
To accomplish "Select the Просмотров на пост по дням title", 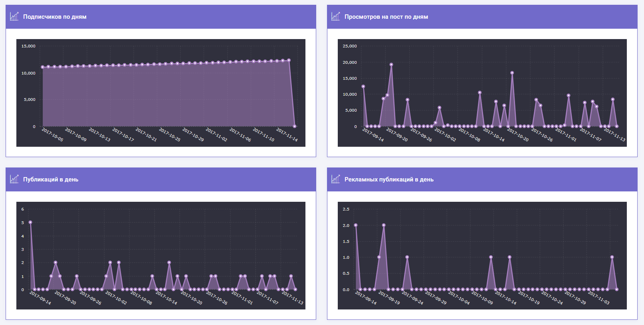I will pyautogui.click(x=386, y=17).
